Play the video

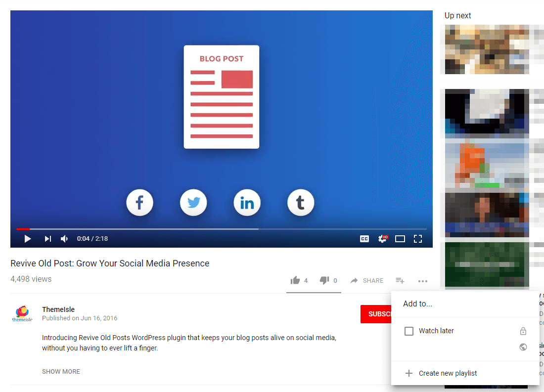tap(27, 239)
